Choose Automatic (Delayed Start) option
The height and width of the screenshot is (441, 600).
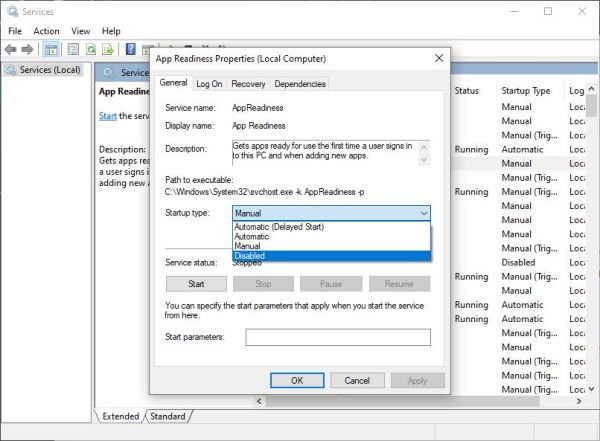(x=331, y=227)
